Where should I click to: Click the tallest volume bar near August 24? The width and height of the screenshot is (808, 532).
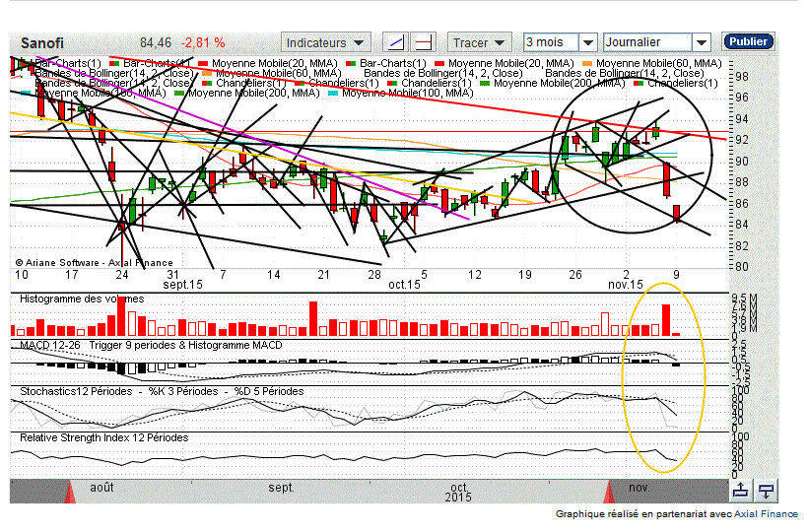121,315
